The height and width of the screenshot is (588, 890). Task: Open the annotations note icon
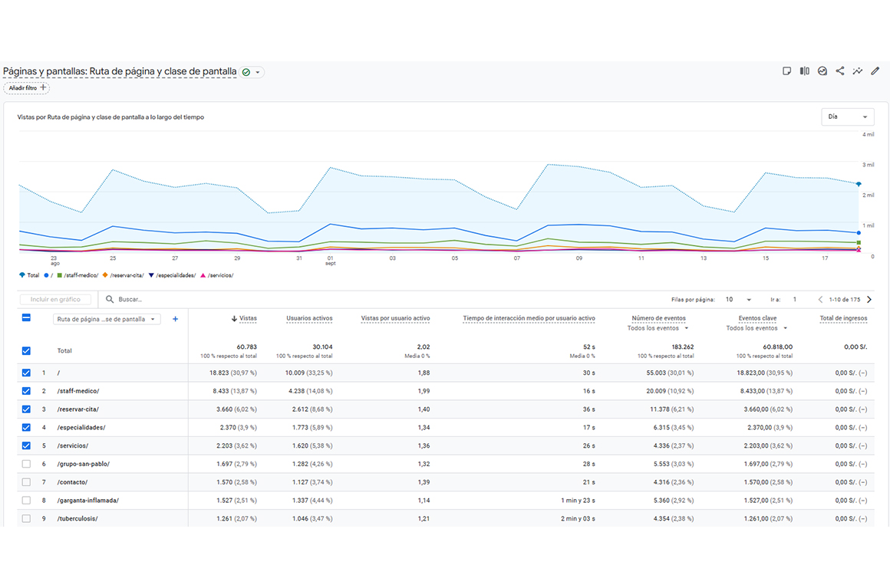(786, 71)
